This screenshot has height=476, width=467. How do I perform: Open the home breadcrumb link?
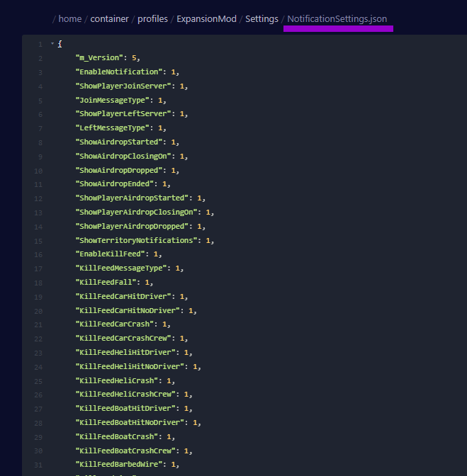(69, 18)
